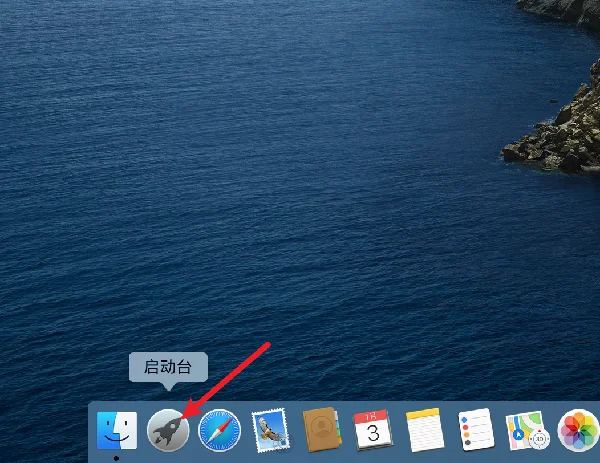Open Mail stamp icon in Dock
600x463 pixels.
click(271, 430)
